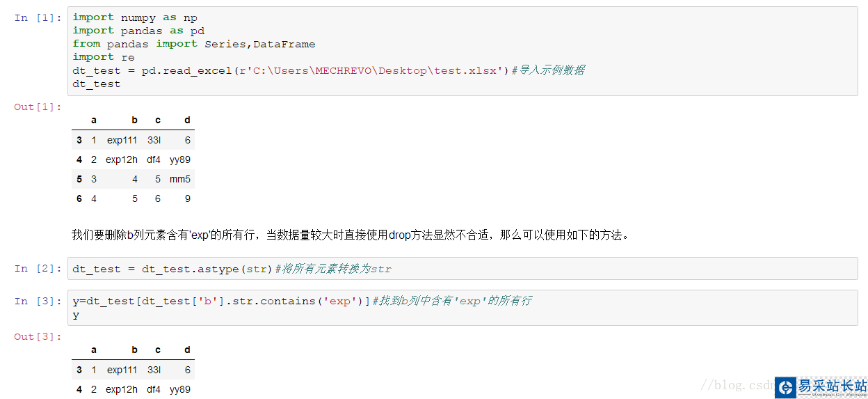
Task: Select the exp12h cell in Out[3] table
Action: point(122,389)
